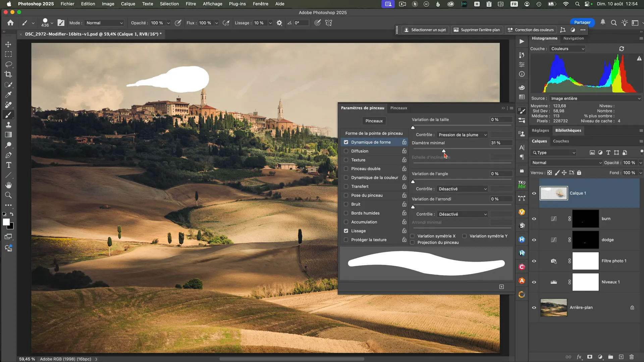Select the Dodge tool

click(8, 145)
